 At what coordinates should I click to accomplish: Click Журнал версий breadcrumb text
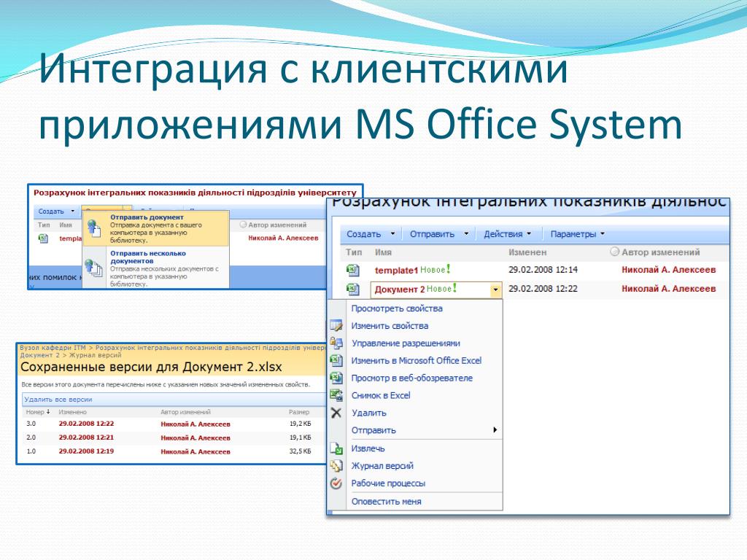[x=96, y=355]
